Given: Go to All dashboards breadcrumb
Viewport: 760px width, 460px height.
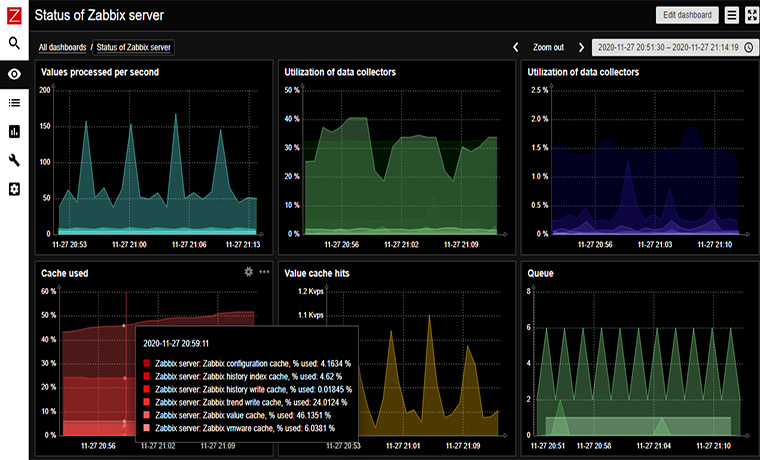Looking at the screenshot, I should [62, 47].
